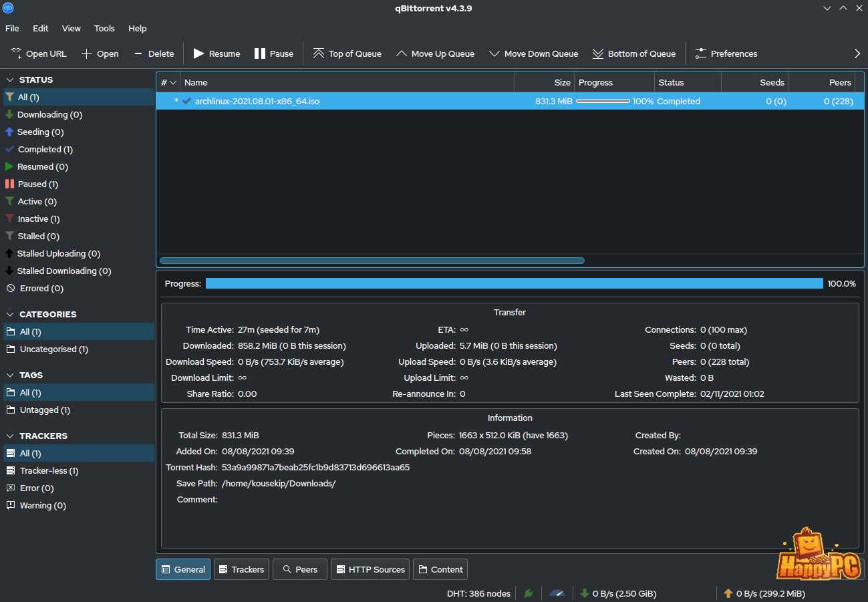
Task: Collapse the TRACKERS section
Action: [x=10, y=436]
